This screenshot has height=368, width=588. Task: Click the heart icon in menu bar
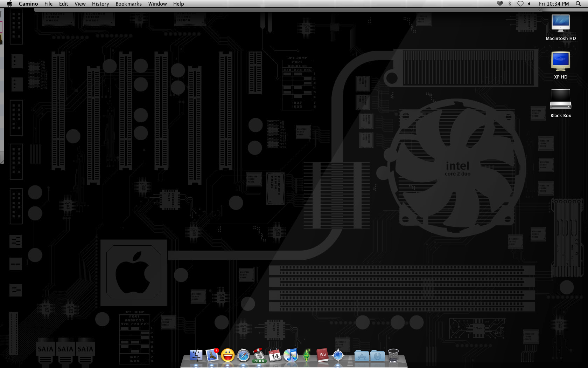[500, 4]
